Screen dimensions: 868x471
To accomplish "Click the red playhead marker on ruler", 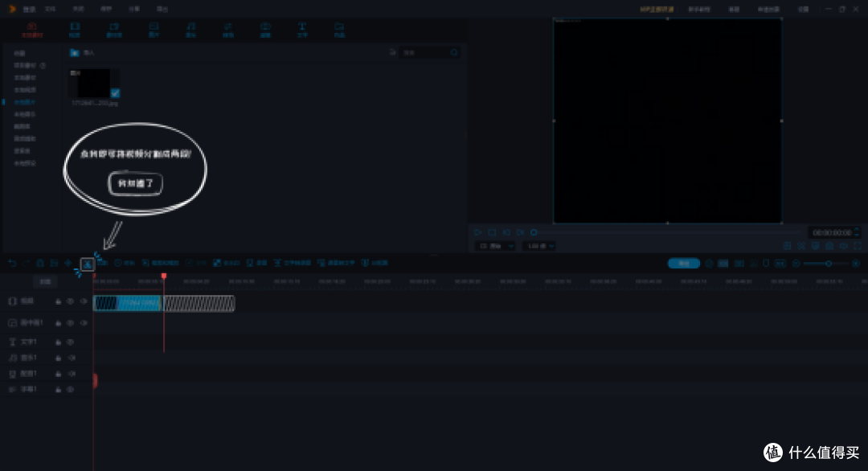I will point(164,276).
